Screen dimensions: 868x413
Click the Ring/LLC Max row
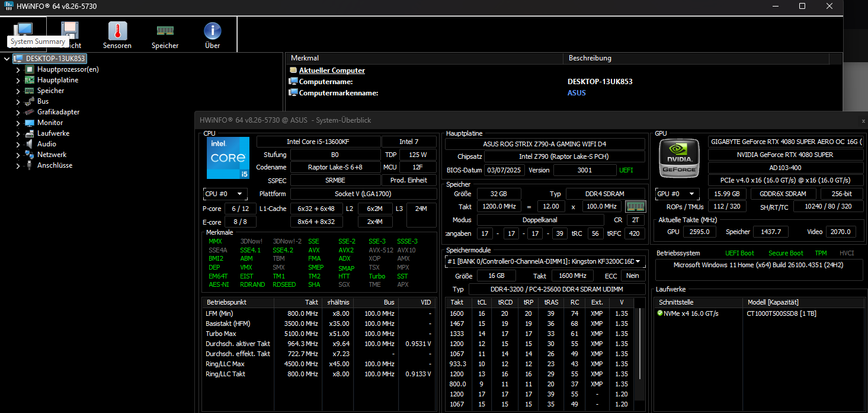tap(319, 364)
